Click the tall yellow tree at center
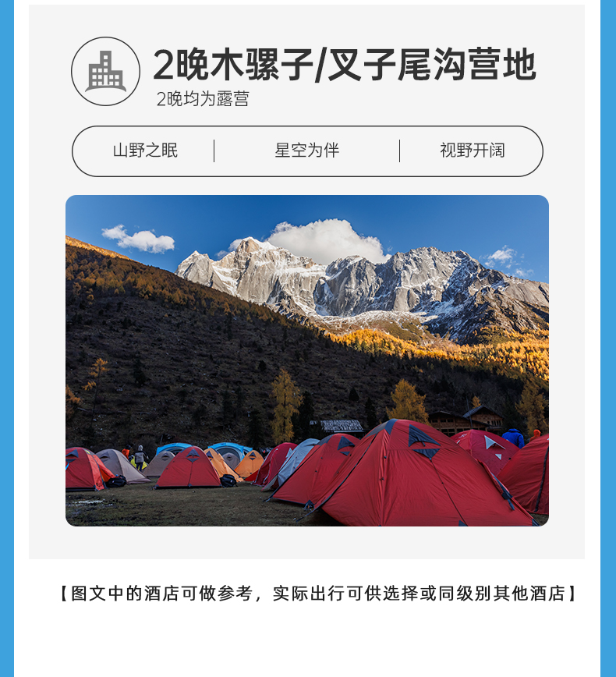 (285, 406)
